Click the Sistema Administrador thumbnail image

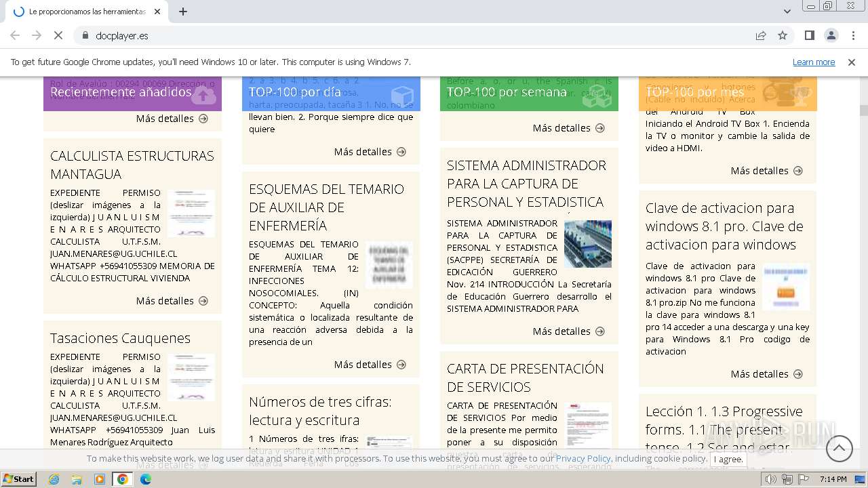click(588, 244)
